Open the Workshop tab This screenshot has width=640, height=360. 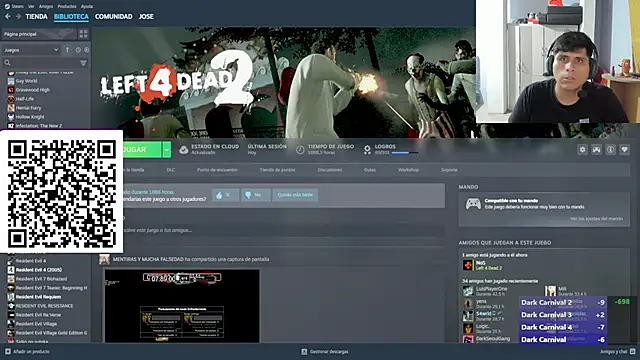408,170
